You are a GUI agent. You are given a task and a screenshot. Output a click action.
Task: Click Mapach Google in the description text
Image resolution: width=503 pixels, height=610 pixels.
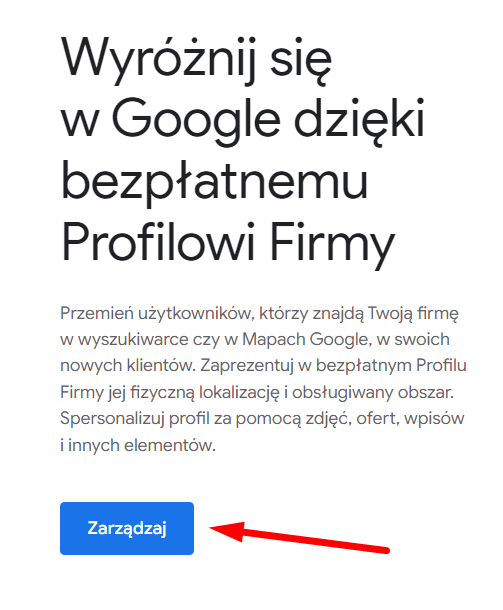coord(305,340)
